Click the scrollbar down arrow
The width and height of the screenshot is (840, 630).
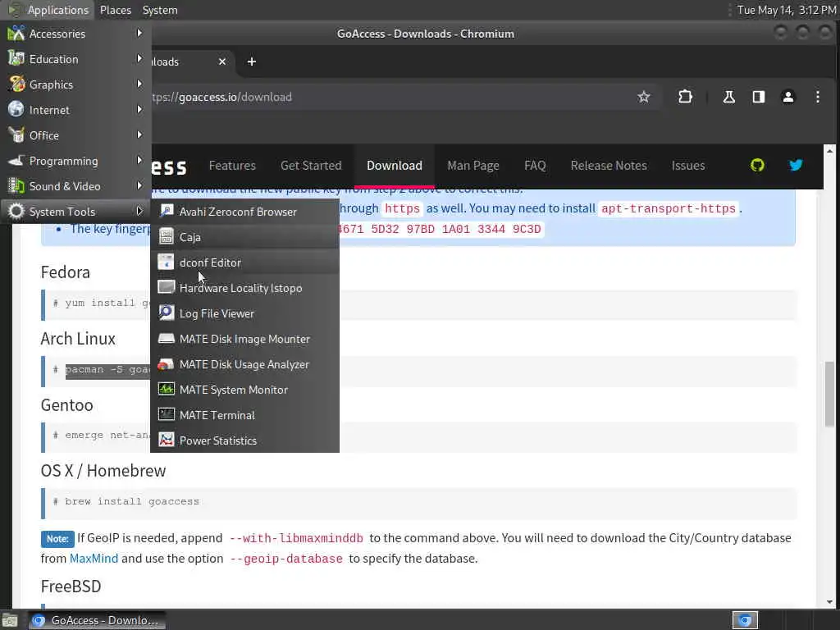point(829,602)
